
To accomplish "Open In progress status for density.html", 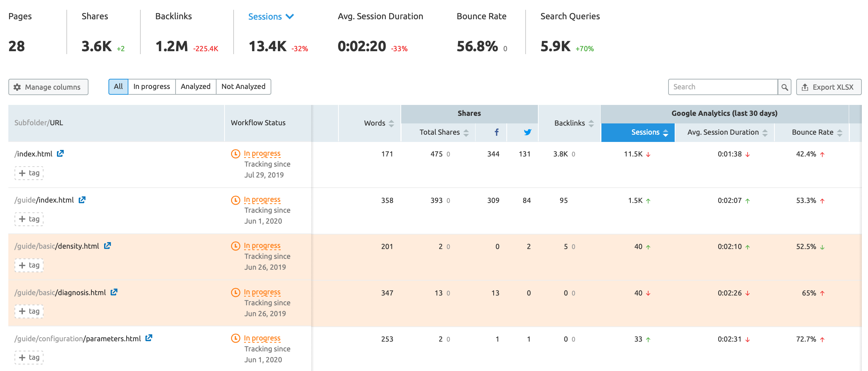I will pos(262,246).
